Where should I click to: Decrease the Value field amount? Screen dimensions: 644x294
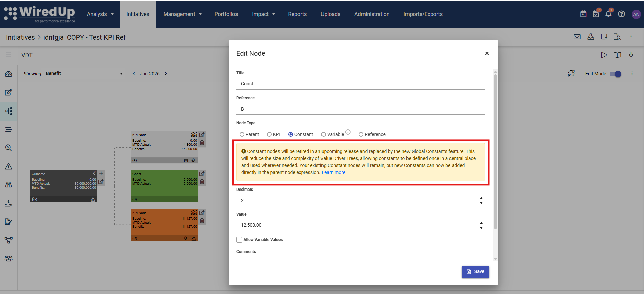(x=481, y=228)
